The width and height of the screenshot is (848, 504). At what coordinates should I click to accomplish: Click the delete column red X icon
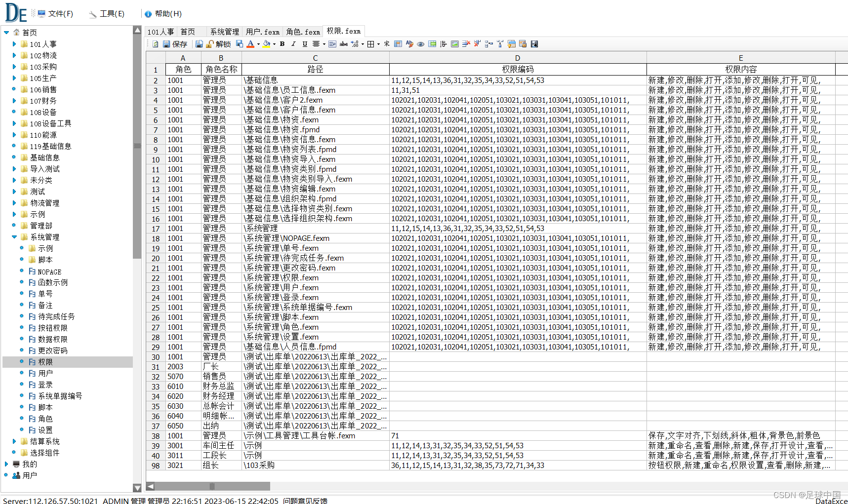click(477, 44)
